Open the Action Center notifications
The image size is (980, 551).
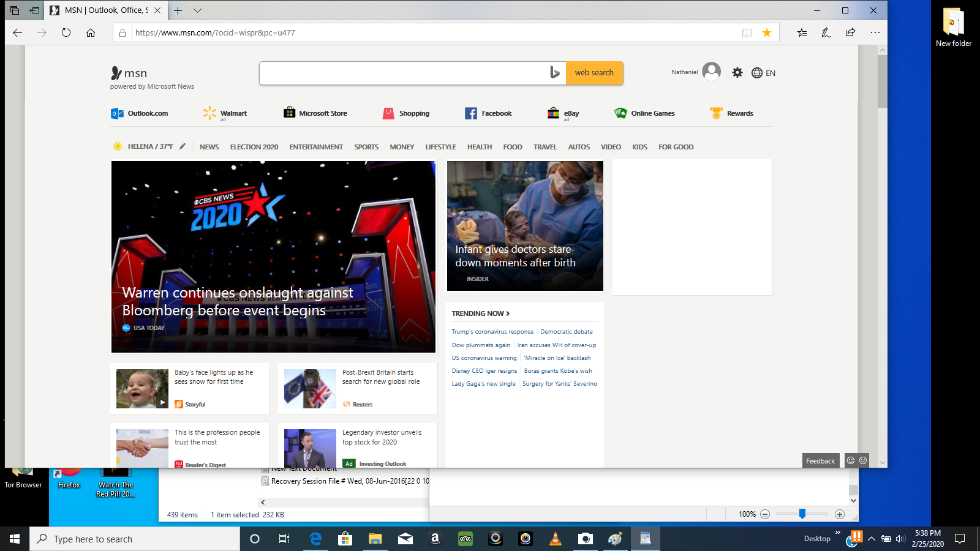pos(960,539)
